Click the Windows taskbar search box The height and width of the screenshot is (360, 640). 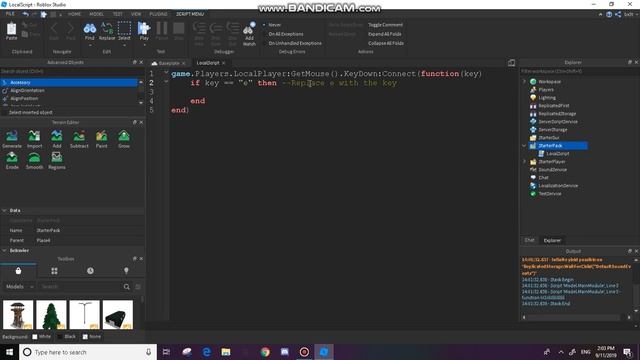tap(88, 352)
